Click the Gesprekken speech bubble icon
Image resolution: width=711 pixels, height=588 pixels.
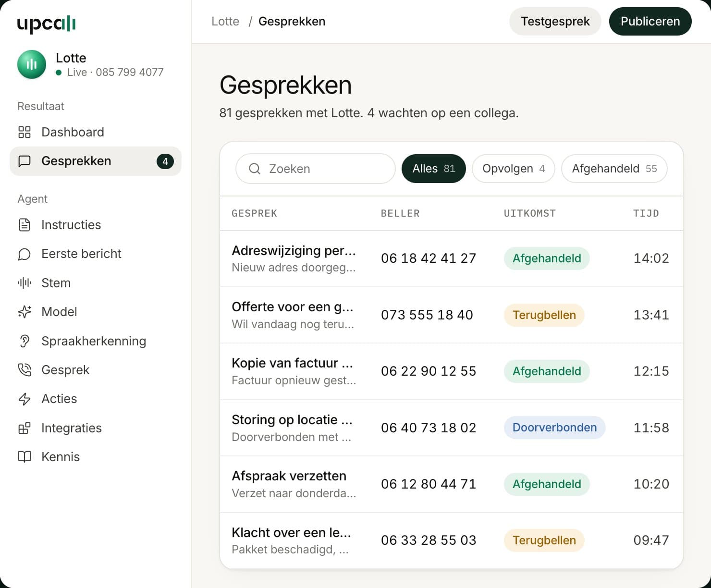(x=25, y=161)
